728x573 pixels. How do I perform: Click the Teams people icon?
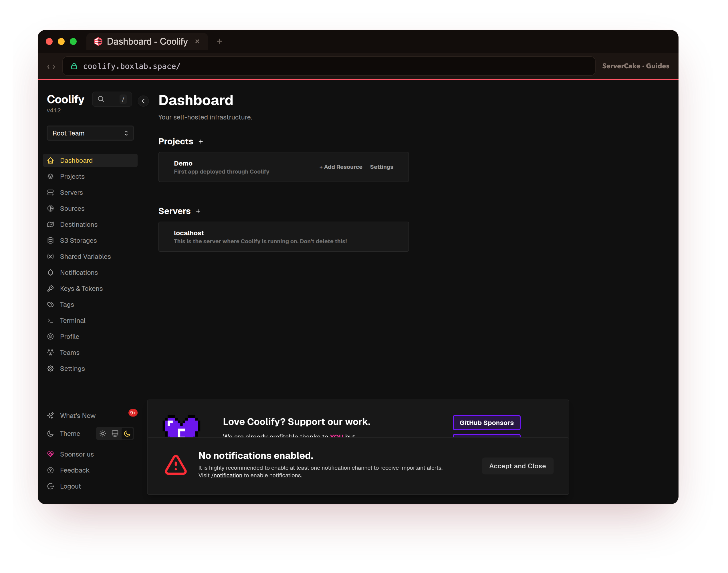click(x=50, y=353)
